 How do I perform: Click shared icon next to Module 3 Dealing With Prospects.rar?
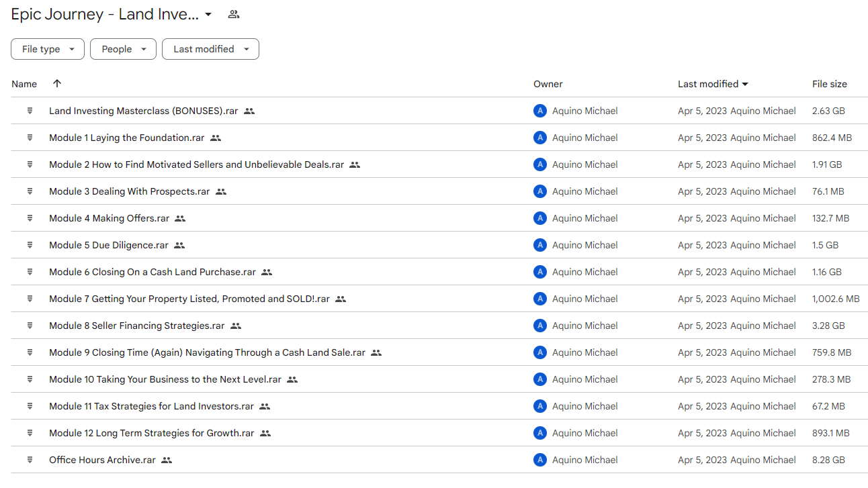(221, 191)
